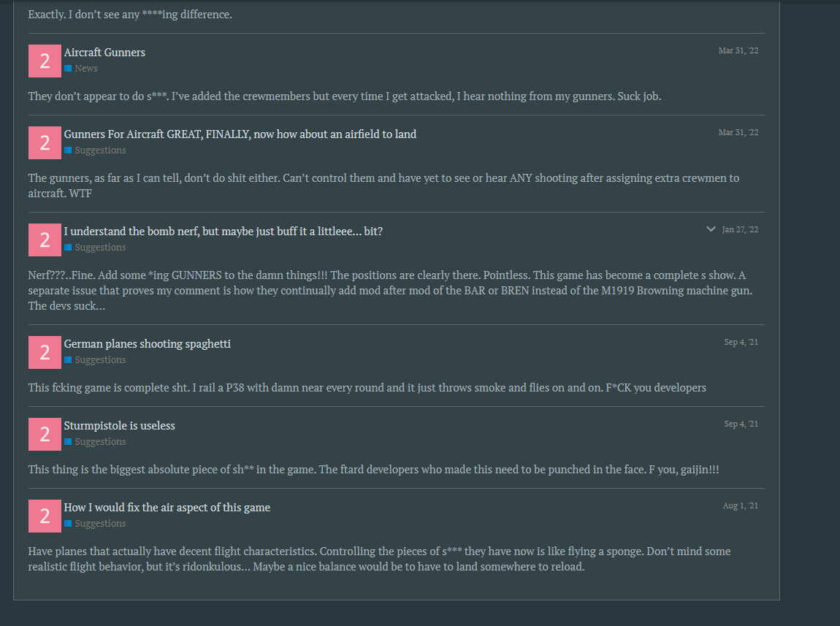Open Suggestions category under Sturmpistole post

(100, 442)
